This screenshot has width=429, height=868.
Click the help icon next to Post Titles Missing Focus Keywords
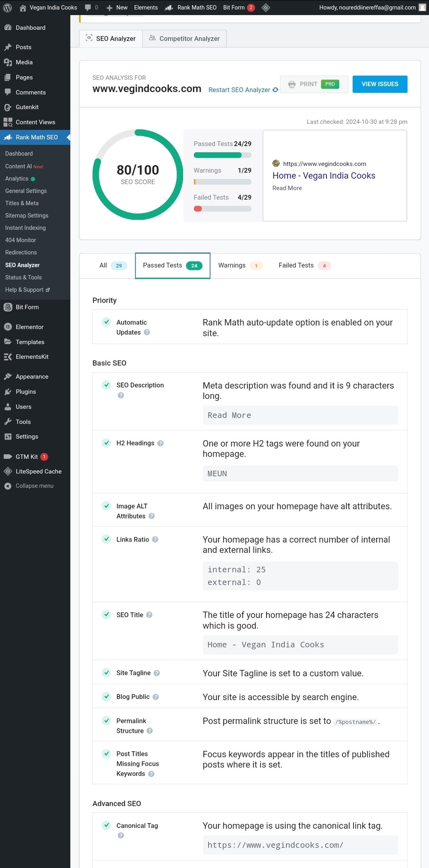coord(151,774)
